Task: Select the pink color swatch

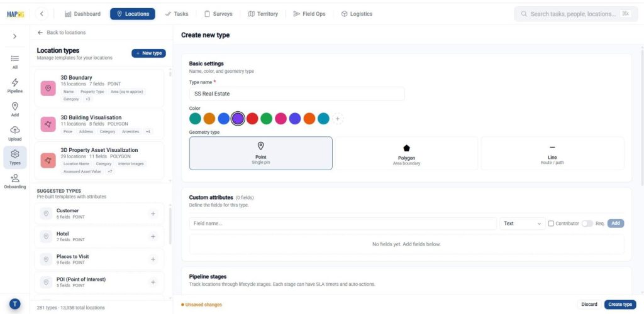Action: coord(280,119)
